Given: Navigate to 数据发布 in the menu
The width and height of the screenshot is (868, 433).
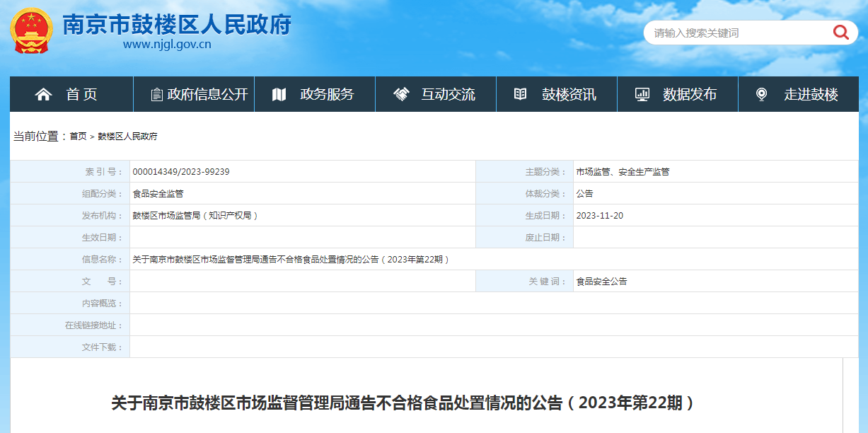Looking at the screenshot, I should (690, 94).
